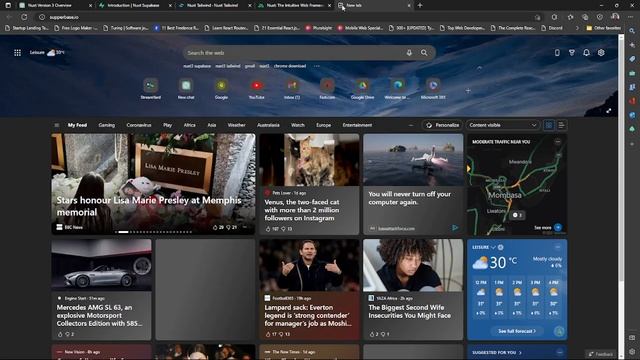Open the Content visible dropdown
This screenshot has height=360, width=640.
tap(503, 125)
